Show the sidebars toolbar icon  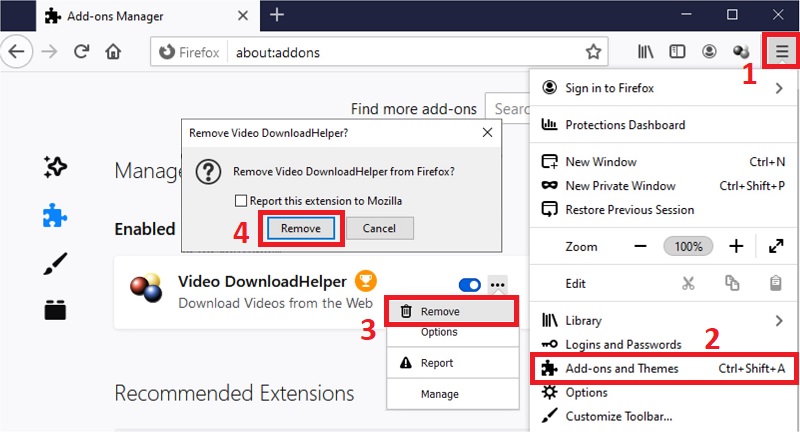click(677, 52)
